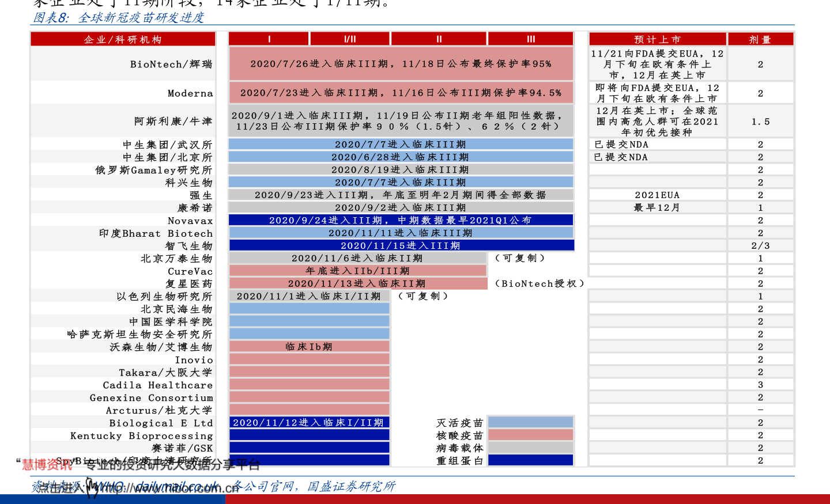The width and height of the screenshot is (830, 504).
Task: Click the 阿斯利康/牛津 row label
Action: point(173,121)
